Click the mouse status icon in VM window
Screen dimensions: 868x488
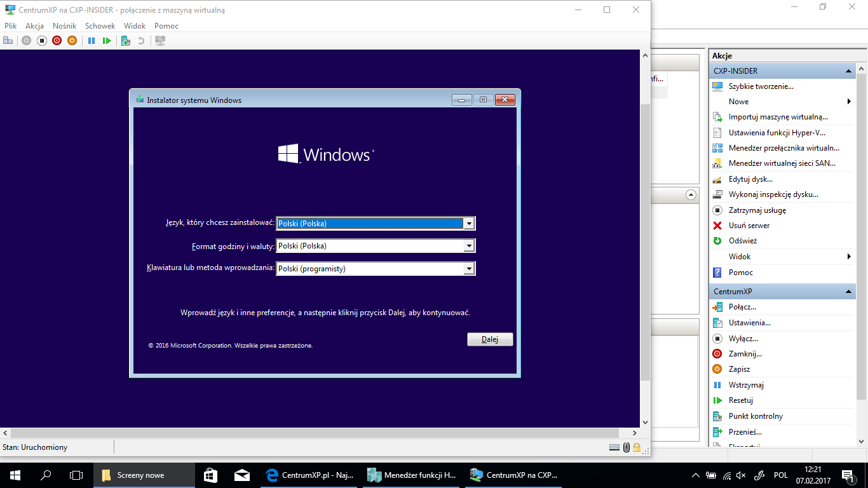coord(627,447)
